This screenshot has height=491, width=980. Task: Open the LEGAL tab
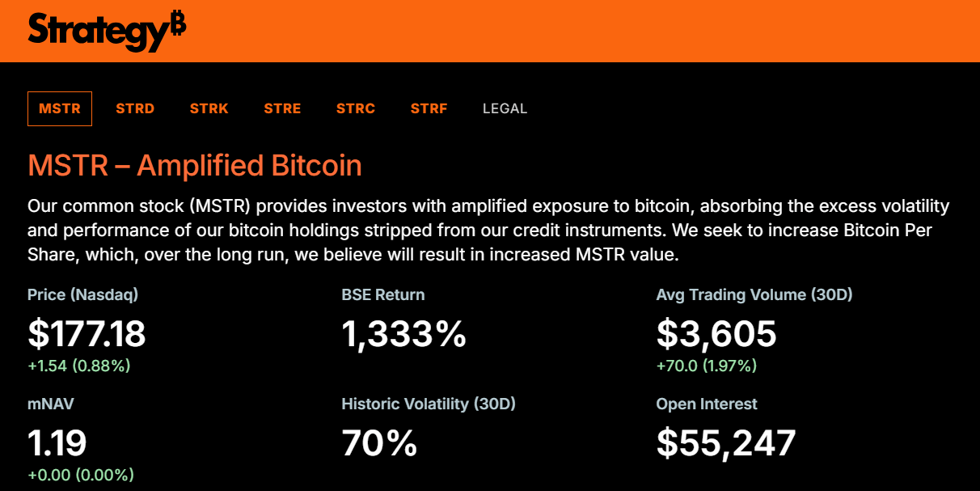pos(505,108)
